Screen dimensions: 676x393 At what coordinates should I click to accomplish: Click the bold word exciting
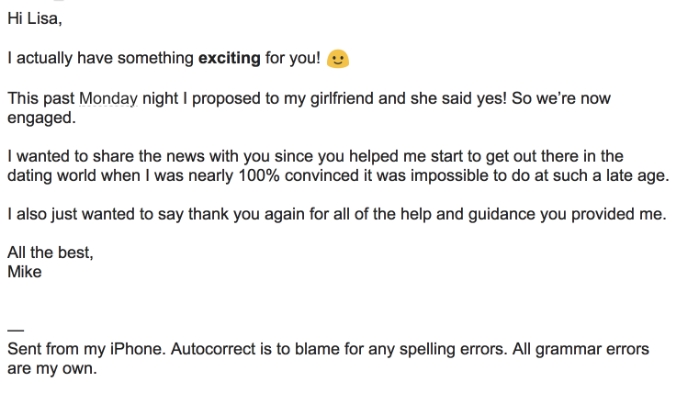pyautogui.click(x=229, y=58)
